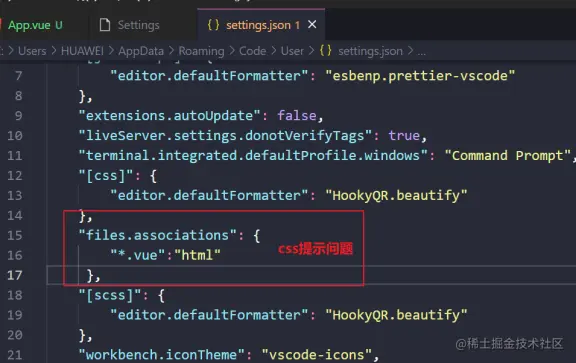Click line number 12 in the gutter
Image resolution: width=576 pixels, height=363 pixels.
(x=15, y=176)
